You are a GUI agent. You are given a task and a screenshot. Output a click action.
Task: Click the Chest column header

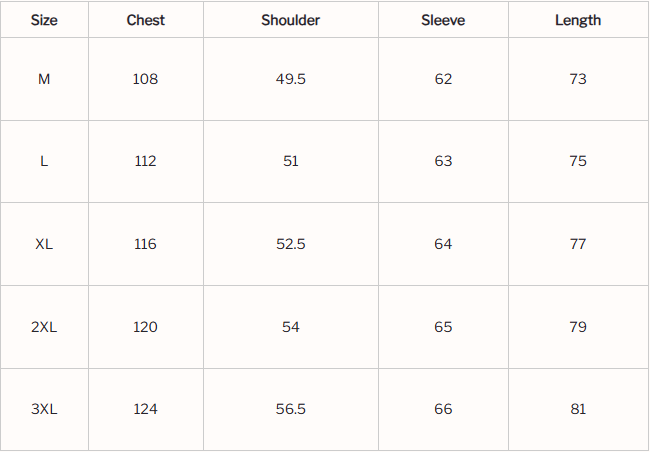[x=146, y=20]
